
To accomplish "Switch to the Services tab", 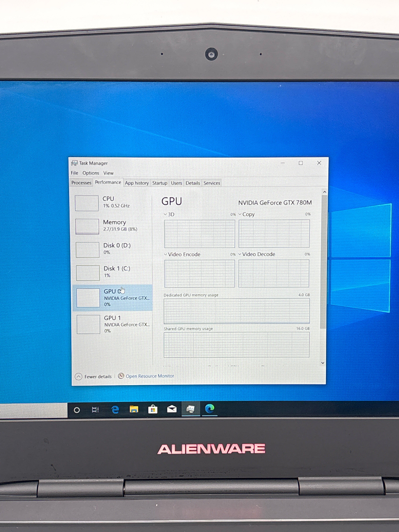I will 212,183.
